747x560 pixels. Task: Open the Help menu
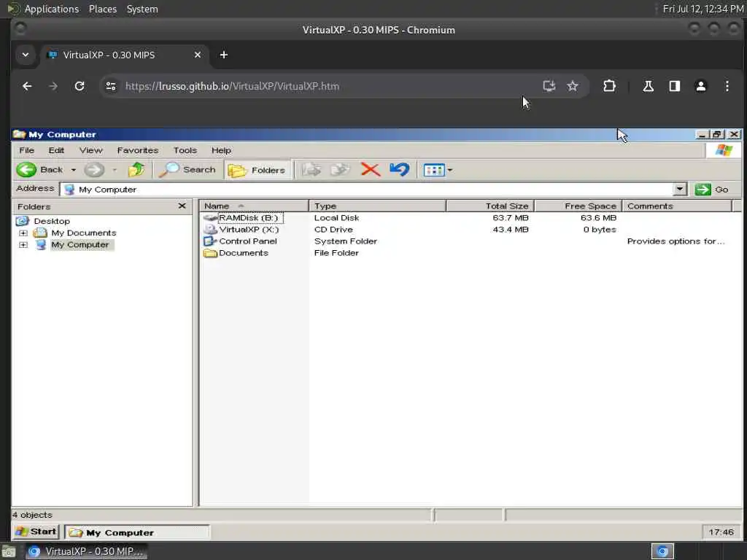pos(221,150)
